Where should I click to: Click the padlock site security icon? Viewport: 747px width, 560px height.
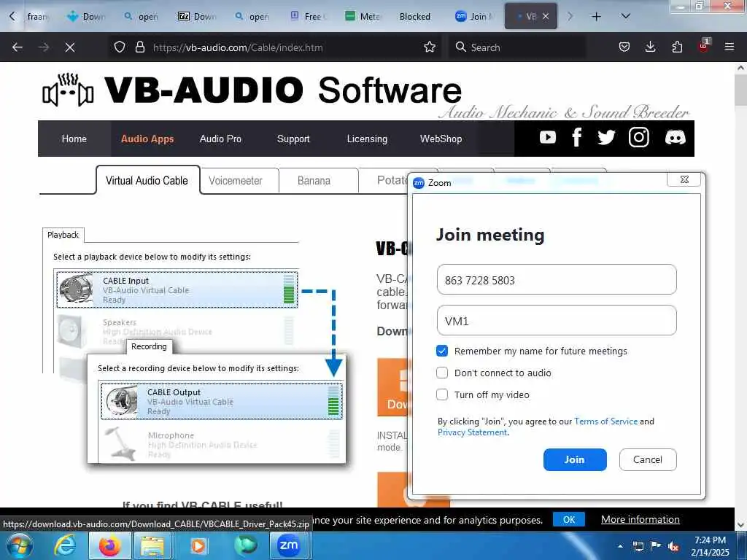(139, 47)
